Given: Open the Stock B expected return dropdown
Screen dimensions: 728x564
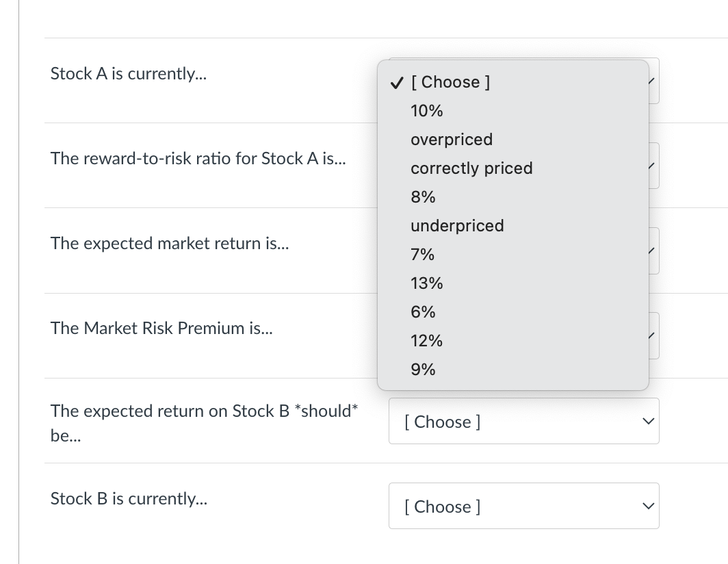Looking at the screenshot, I should (x=523, y=421).
